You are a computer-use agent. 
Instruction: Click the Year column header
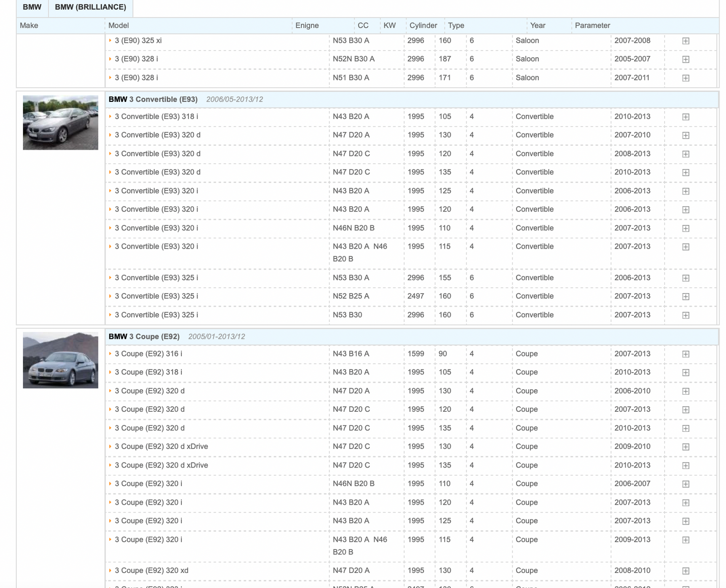point(538,26)
